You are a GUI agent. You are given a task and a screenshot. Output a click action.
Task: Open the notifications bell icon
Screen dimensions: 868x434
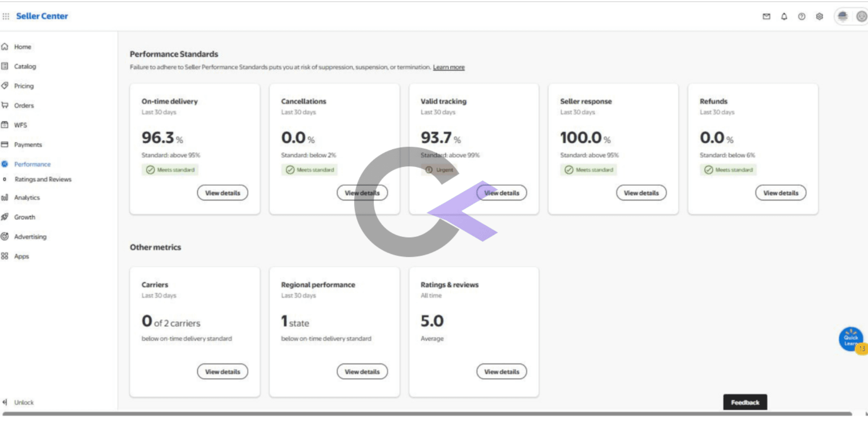(784, 16)
